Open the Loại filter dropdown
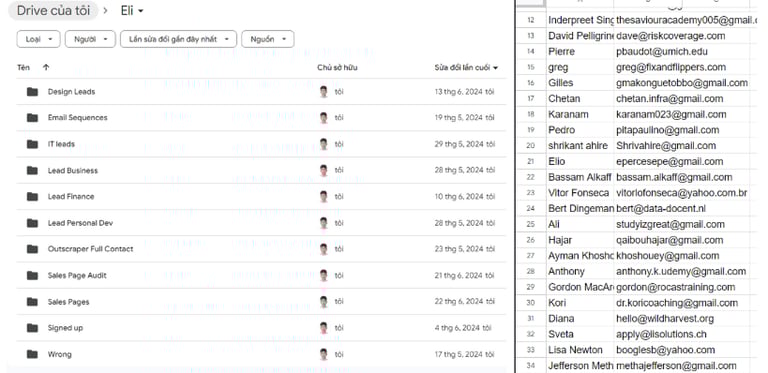 click(x=38, y=39)
